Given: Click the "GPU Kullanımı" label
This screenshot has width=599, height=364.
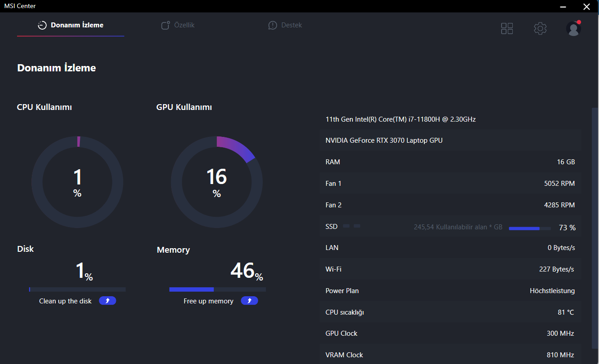Looking at the screenshot, I should pos(184,107).
